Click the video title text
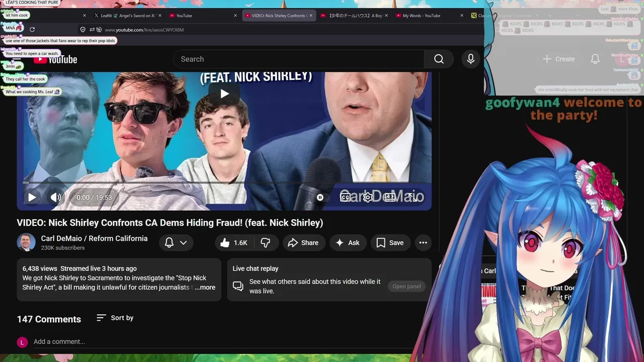Screen dimensions: 644x362 point(170,223)
